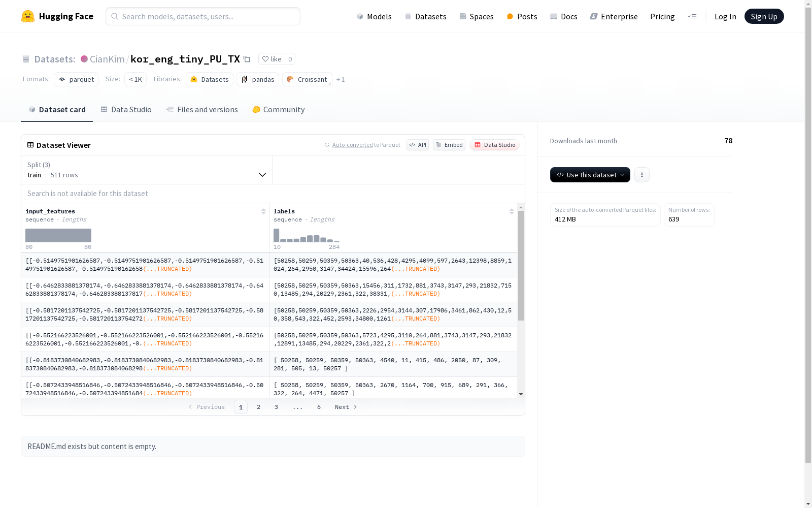Click the search magnifier icon
This screenshot has height=508, width=812.
pos(115,16)
